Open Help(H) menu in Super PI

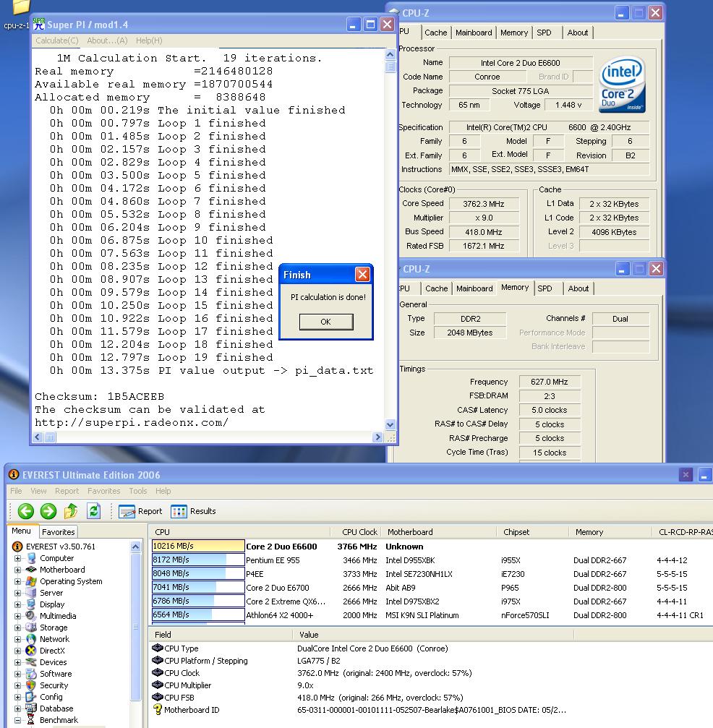pyautogui.click(x=149, y=40)
